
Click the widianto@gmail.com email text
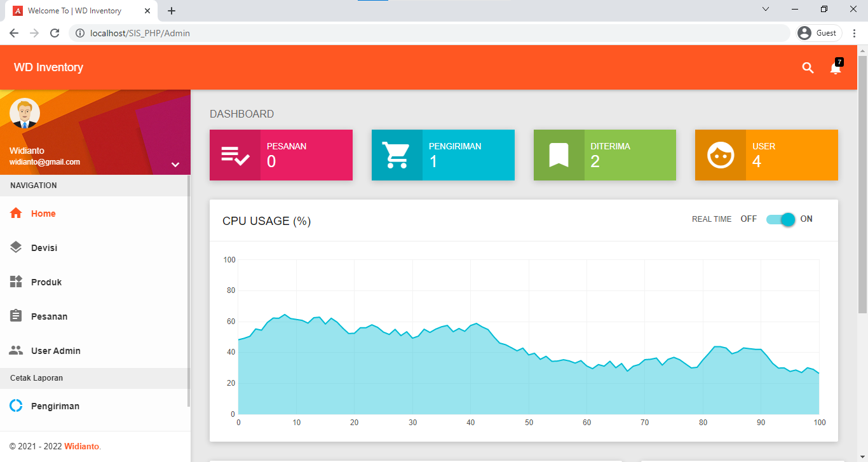tap(44, 162)
